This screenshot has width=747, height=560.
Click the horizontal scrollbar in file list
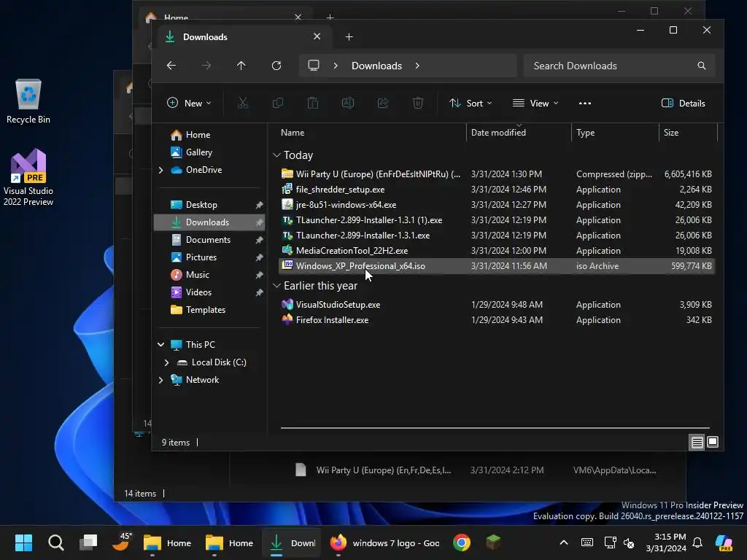point(495,428)
